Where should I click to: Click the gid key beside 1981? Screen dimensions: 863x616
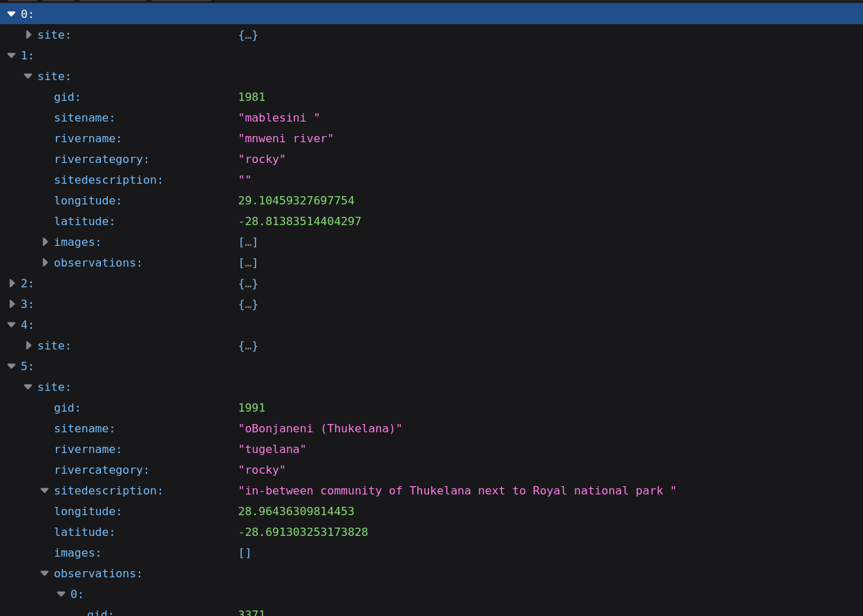67,97
